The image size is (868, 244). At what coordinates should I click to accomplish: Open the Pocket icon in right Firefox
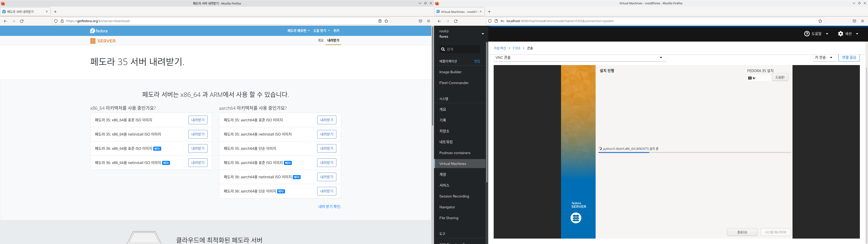(854, 21)
